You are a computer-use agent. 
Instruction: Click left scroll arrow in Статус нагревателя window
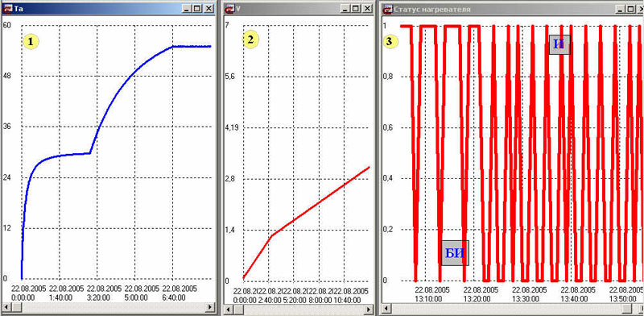click(x=386, y=308)
